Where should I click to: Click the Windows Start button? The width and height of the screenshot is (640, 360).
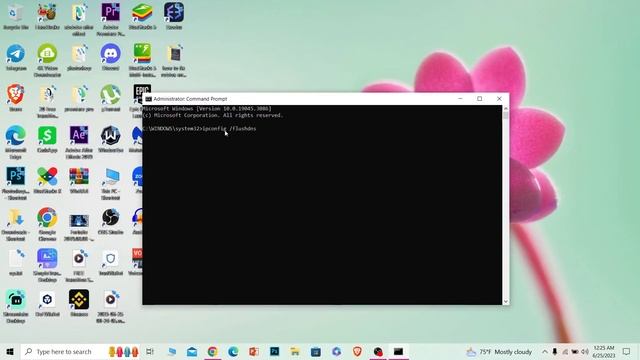[10, 351]
